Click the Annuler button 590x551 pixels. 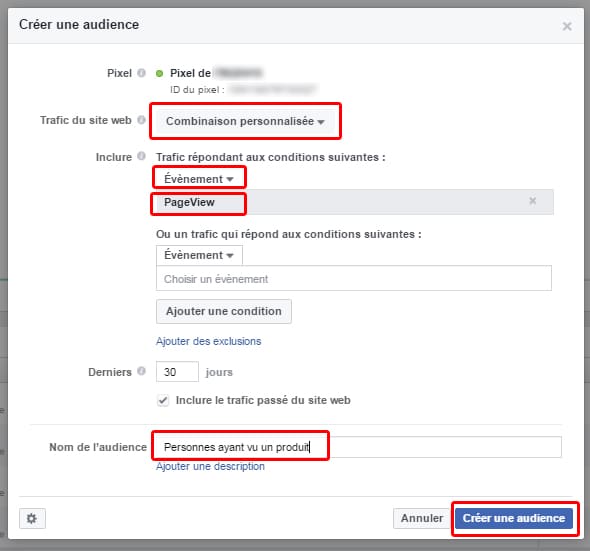coord(421,518)
